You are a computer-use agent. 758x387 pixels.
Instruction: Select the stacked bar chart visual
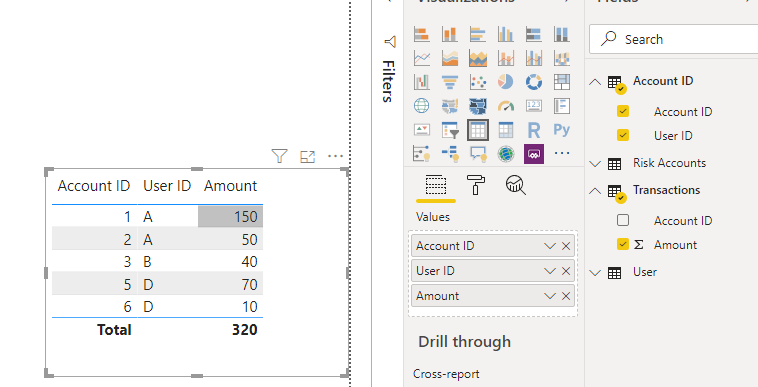tap(422, 34)
